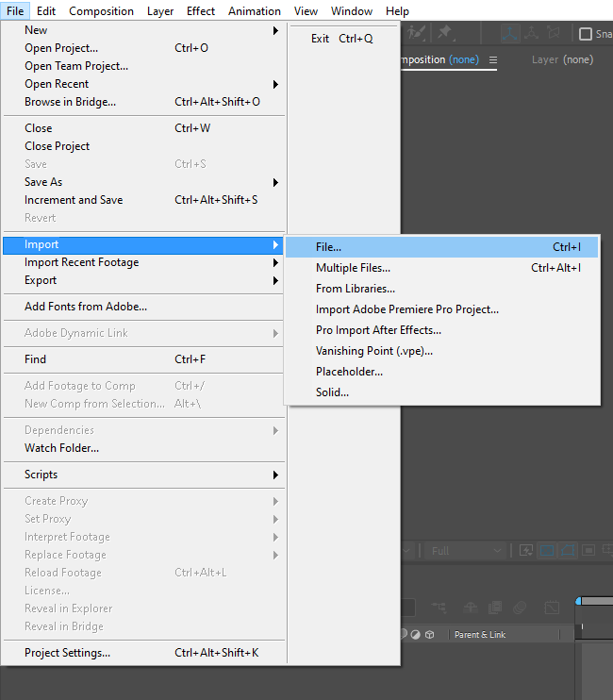Select the Local Axis mode icon
The height and width of the screenshot is (700, 613).
click(510, 33)
